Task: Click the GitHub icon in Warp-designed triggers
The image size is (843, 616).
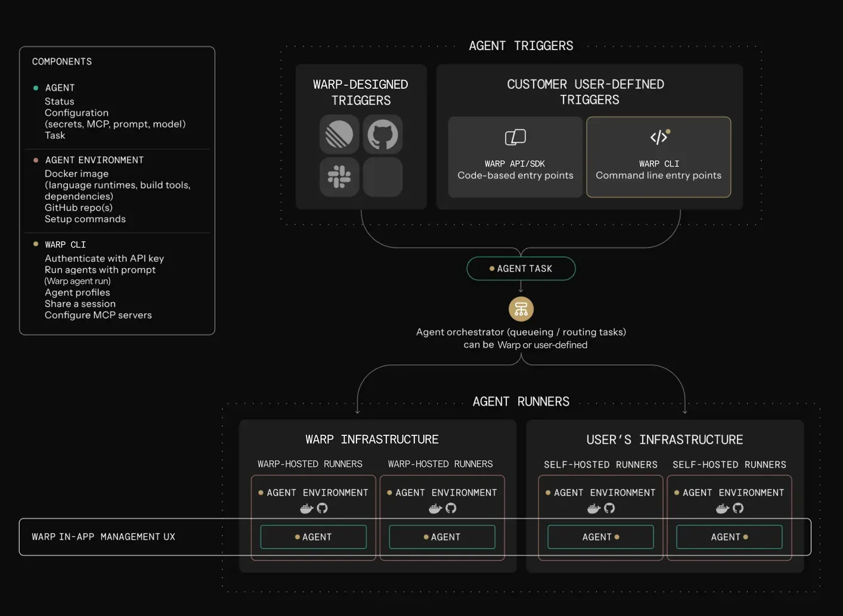Action: click(383, 135)
